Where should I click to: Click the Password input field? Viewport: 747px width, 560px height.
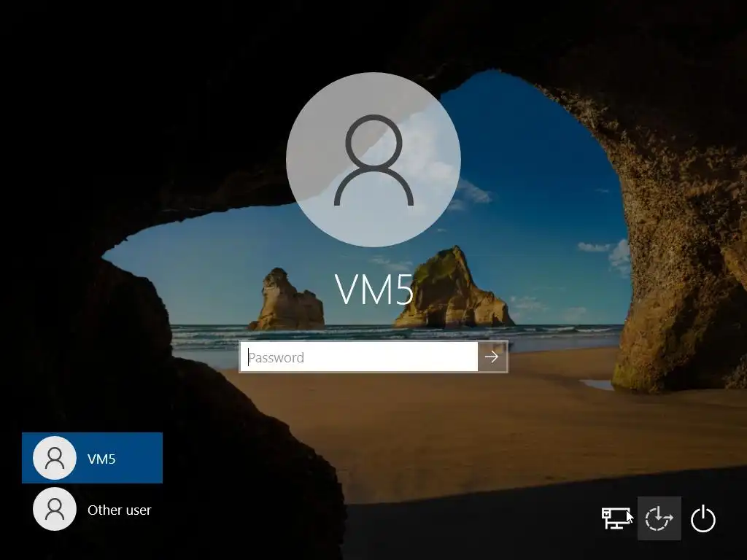click(x=358, y=357)
